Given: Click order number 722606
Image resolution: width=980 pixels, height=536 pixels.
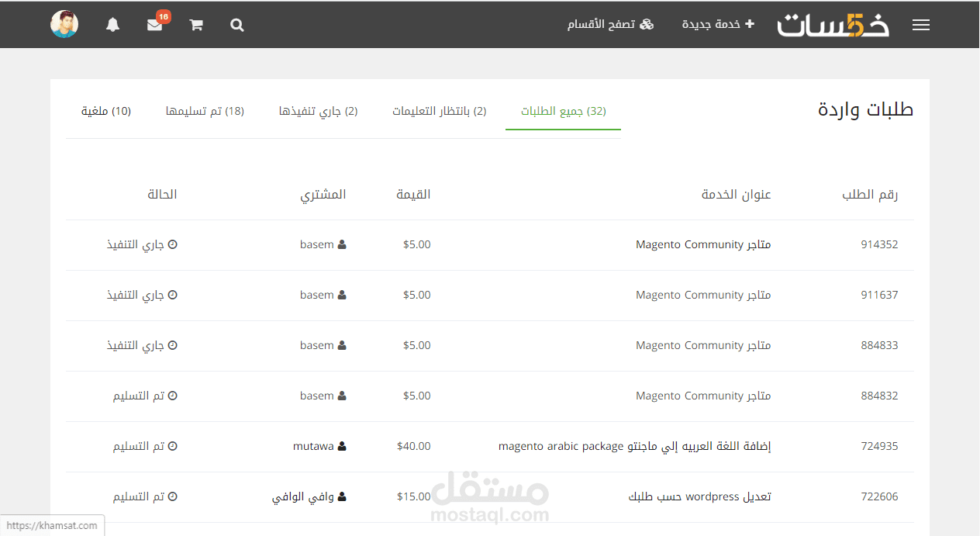Looking at the screenshot, I should (x=879, y=496).
